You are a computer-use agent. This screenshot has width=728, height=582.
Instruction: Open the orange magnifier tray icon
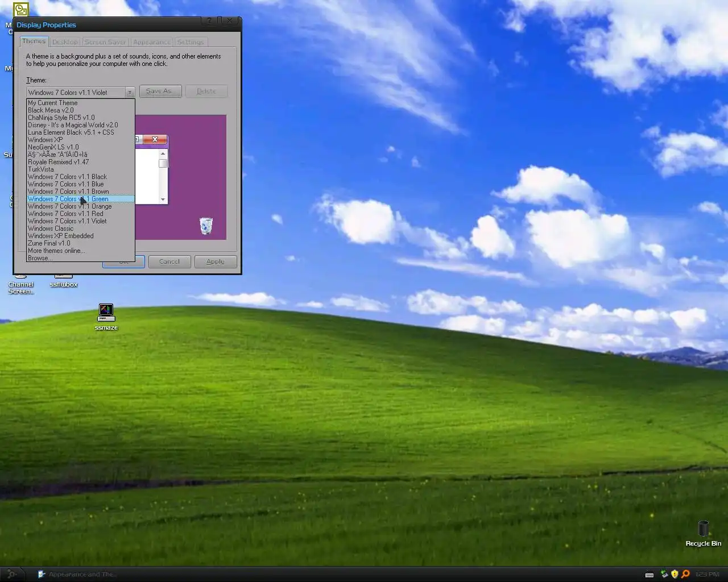pos(685,574)
